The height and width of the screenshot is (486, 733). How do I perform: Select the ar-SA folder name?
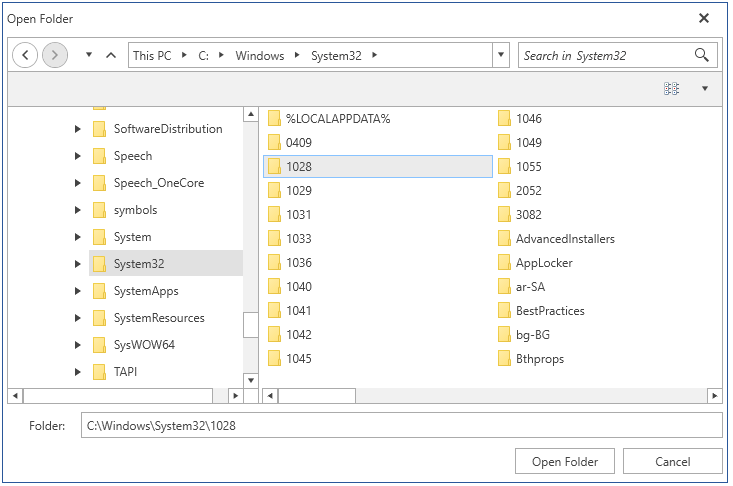pos(530,287)
